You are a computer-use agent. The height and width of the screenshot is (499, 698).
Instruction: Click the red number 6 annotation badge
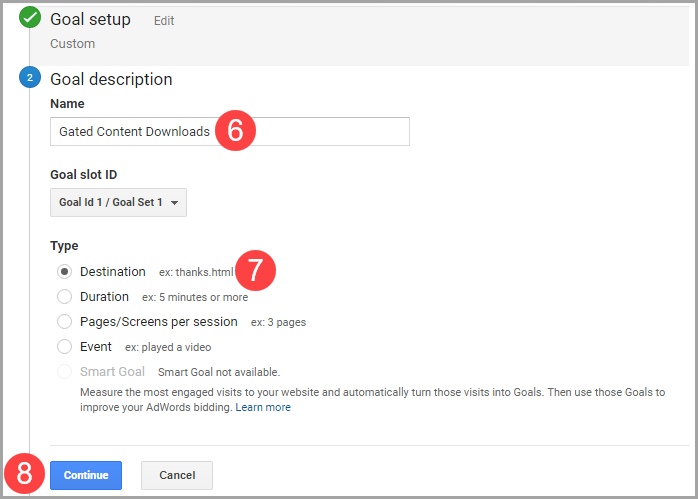[x=235, y=131]
